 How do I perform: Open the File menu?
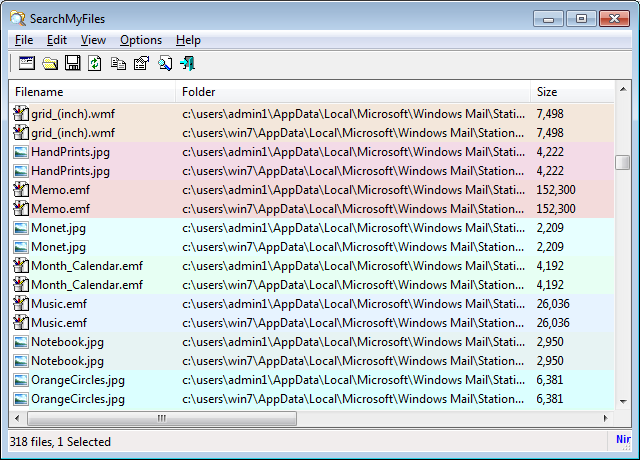(x=24, y=40)
